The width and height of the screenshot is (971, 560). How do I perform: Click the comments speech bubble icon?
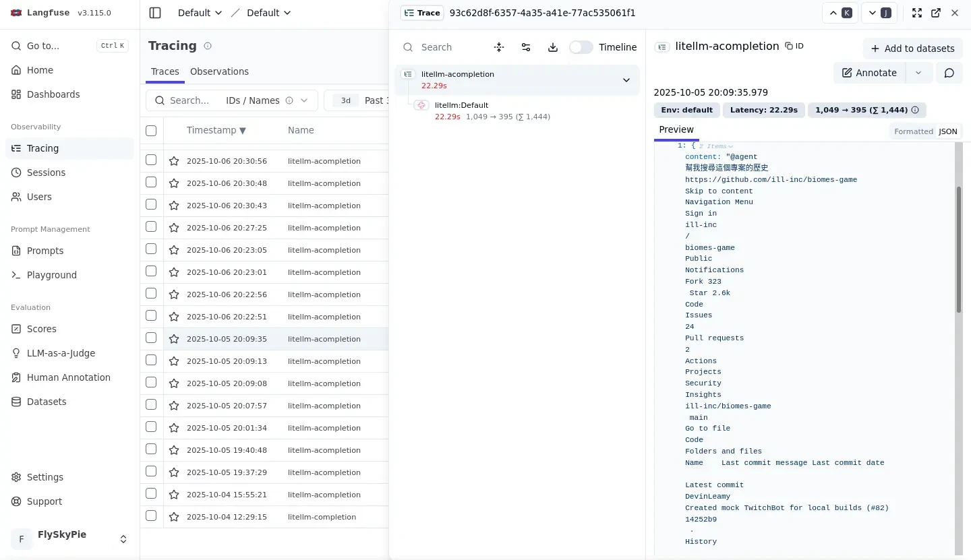click(949, 73)
